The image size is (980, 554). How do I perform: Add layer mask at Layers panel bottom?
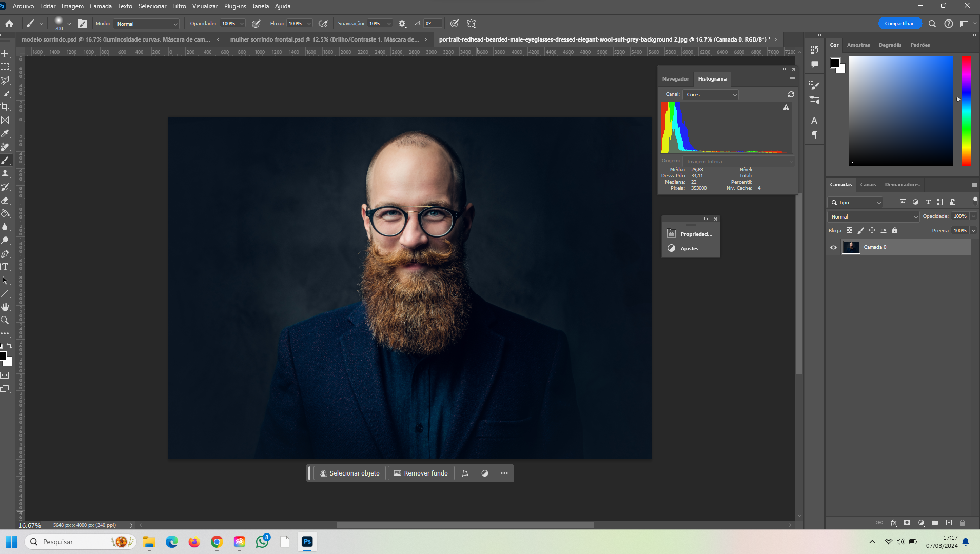pyautogui.click(x=907, y=523)
